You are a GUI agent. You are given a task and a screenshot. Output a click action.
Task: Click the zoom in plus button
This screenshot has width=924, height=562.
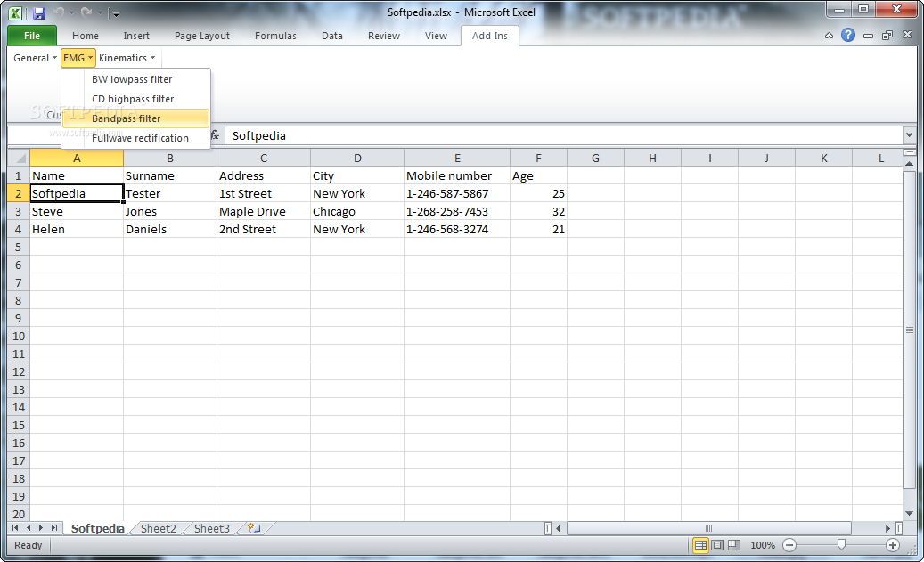pyautogui.click(x=893, y=545)
